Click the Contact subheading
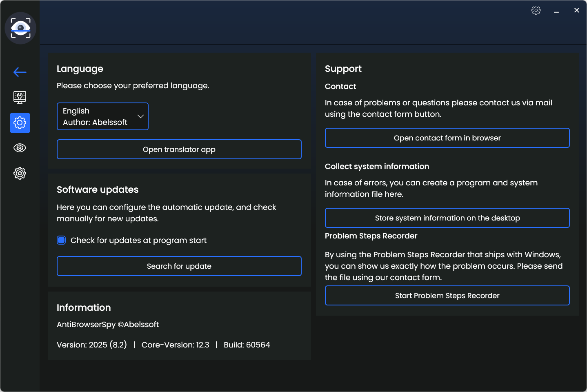 pos(340,86)
